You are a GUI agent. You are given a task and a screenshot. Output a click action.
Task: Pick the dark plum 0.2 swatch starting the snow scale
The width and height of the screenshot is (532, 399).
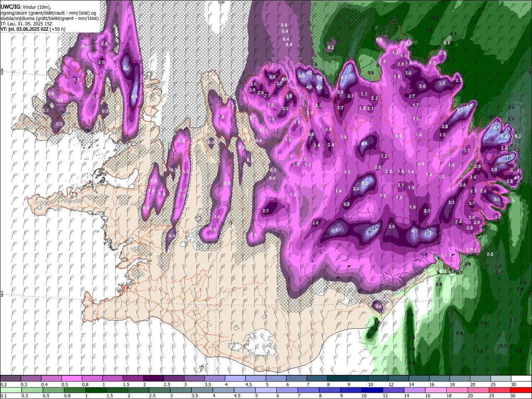pos(10,379)
